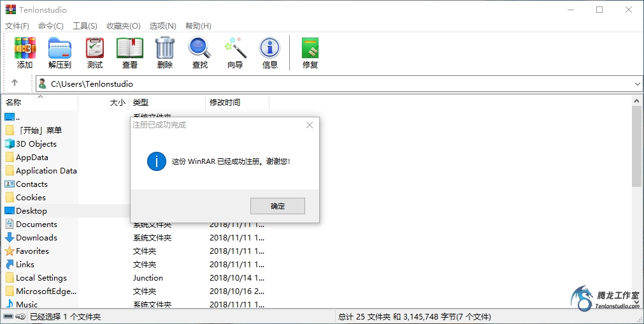Click Junction type of Local Settings
The width and height of the screenshot is (644, 324).
pos(148,278)
